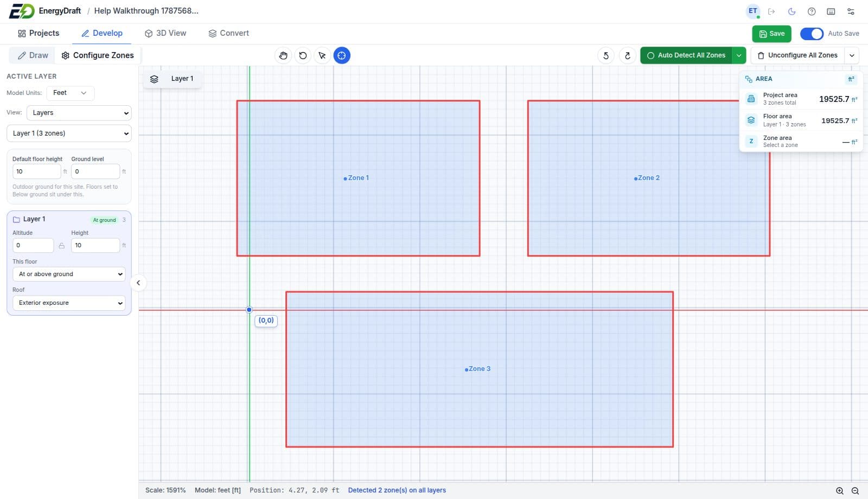Open the Convert tab
This screenshot has height=499, width=868.
[x=228, y=33]
